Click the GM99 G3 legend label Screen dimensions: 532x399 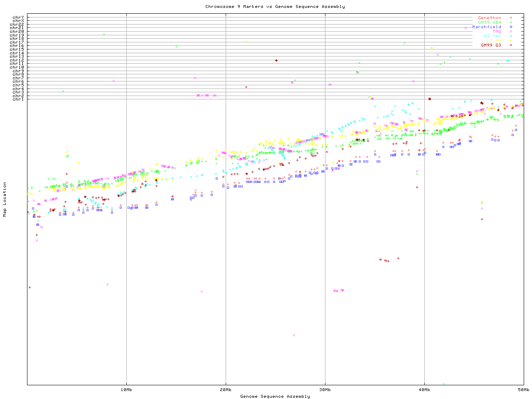(491, 45)
